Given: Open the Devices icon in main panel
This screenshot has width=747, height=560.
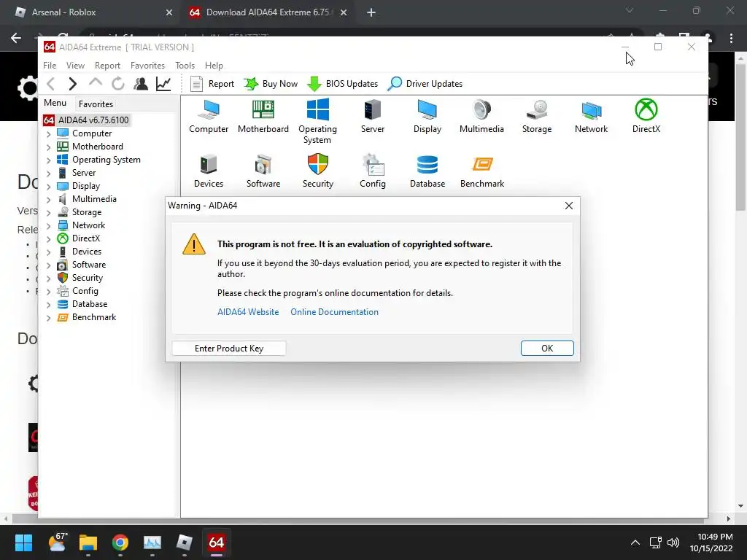Looking at the screenshot, I should click(x=209, y=171).
